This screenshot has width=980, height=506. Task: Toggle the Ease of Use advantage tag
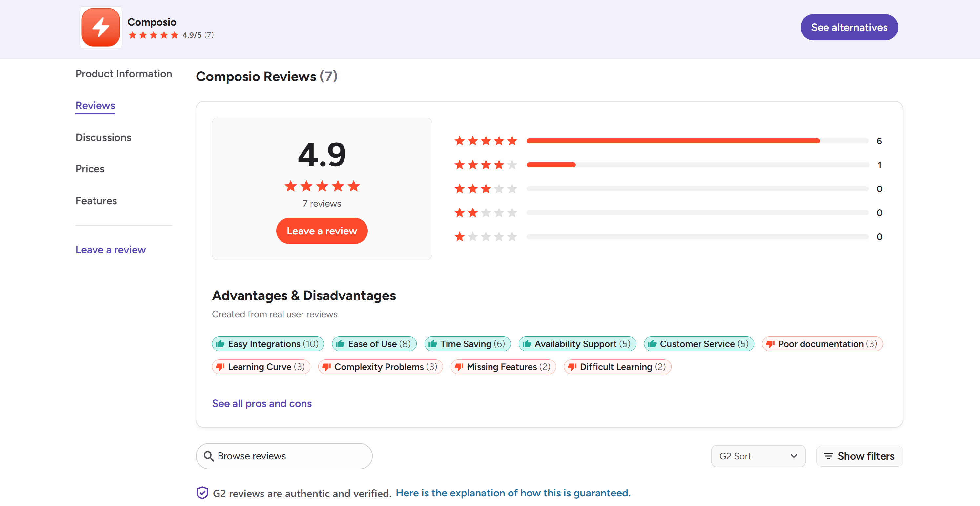pos(374,343)
